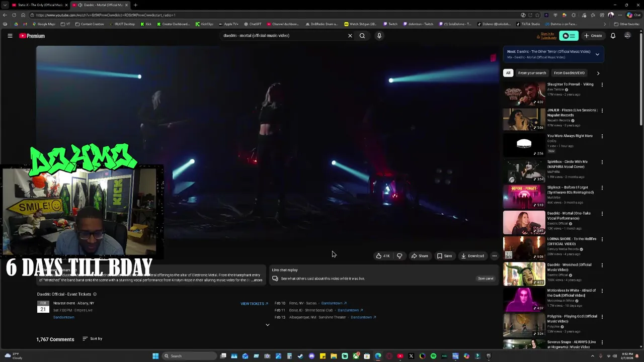Open Bandsintown link for Reno show
Screen dimensions: 644x362
point(334,303)
